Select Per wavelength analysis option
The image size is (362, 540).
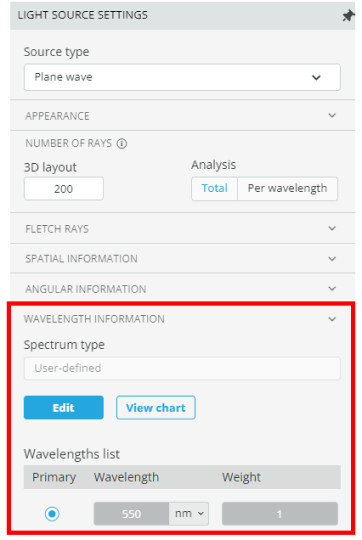tap(287, 188)
